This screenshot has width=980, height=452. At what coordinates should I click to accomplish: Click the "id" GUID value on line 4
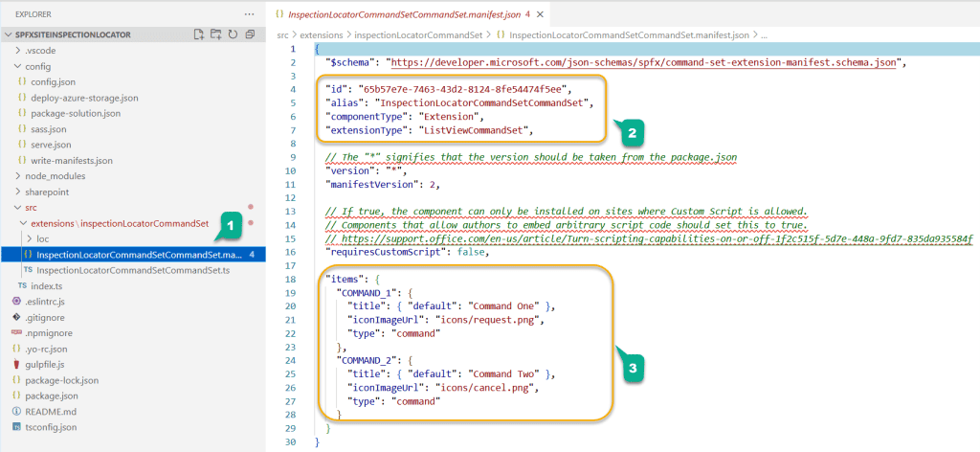[x=463, y=89]
